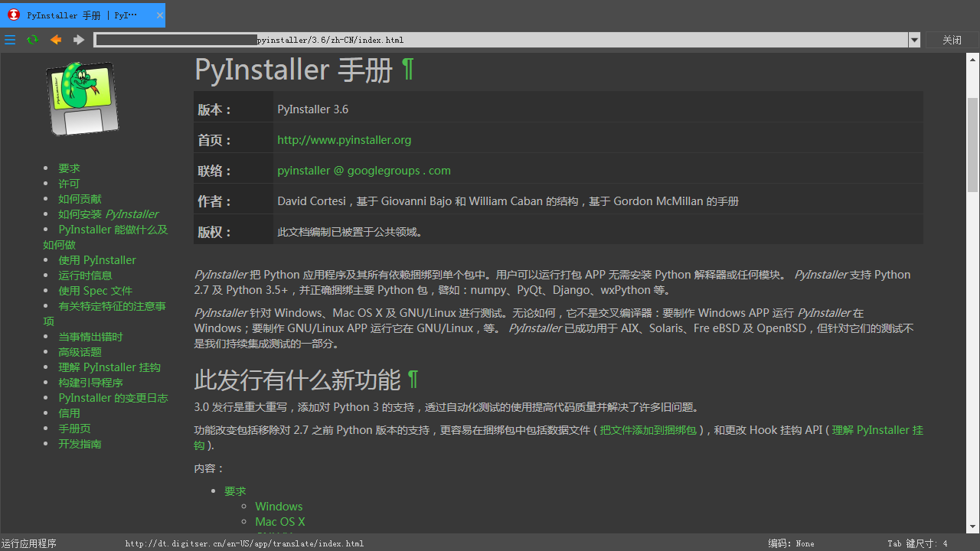Open the address bar history dropdown
Screen dimensions: 980x551
point(914,40)
